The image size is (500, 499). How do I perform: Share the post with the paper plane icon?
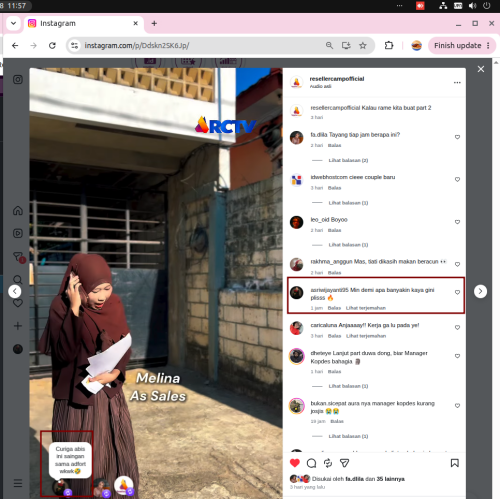point(344,463)
